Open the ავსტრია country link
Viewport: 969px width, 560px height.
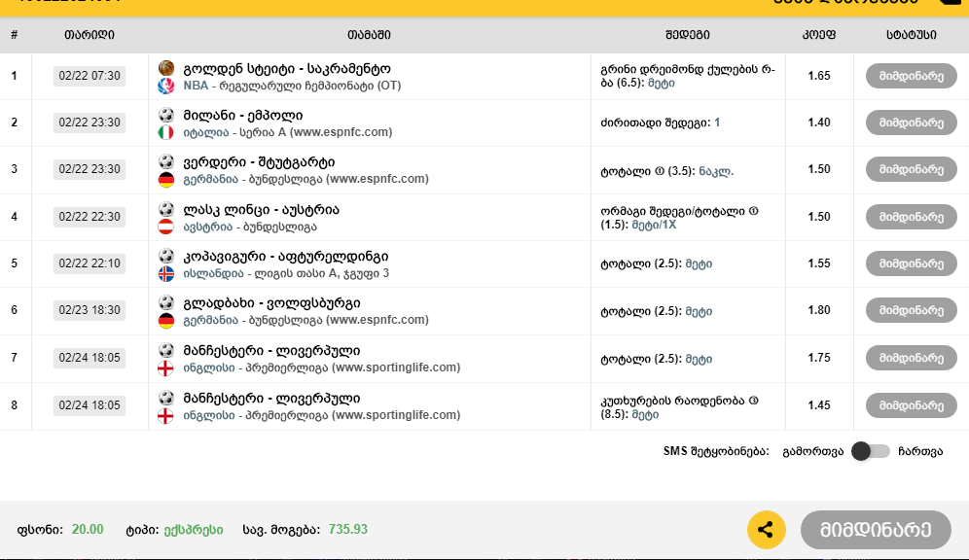pos(207,227)
